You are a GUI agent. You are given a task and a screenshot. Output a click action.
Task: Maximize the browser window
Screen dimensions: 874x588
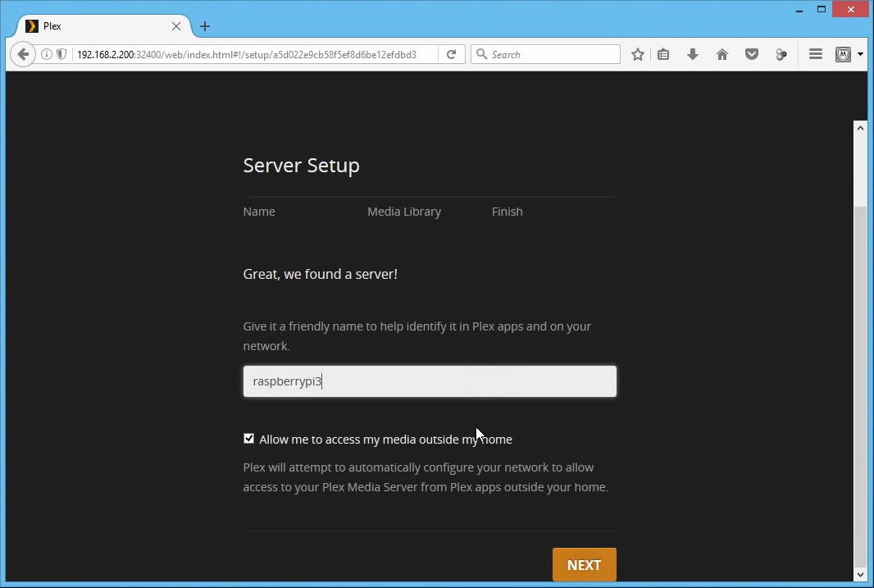click(x=822, y=10)
